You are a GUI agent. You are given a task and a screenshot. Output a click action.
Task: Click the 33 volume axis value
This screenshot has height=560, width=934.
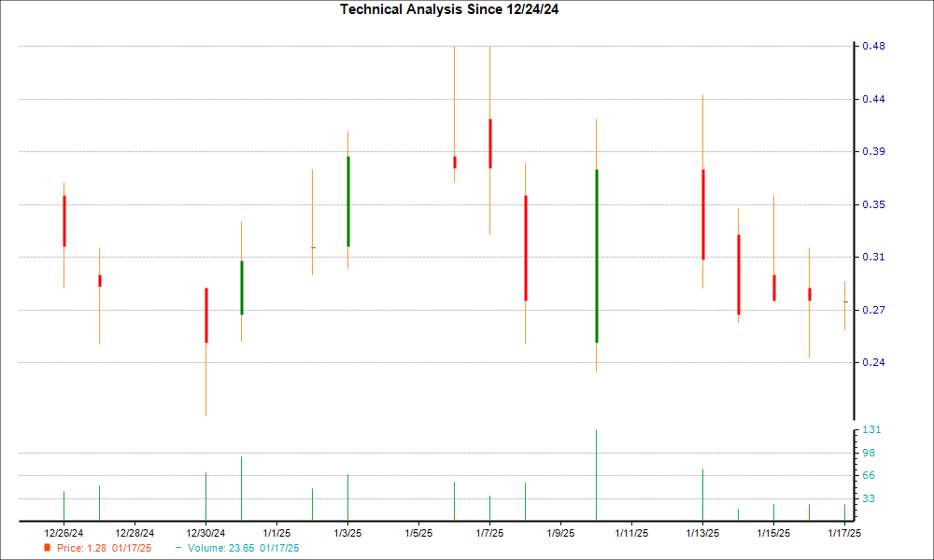coord(868,498)
